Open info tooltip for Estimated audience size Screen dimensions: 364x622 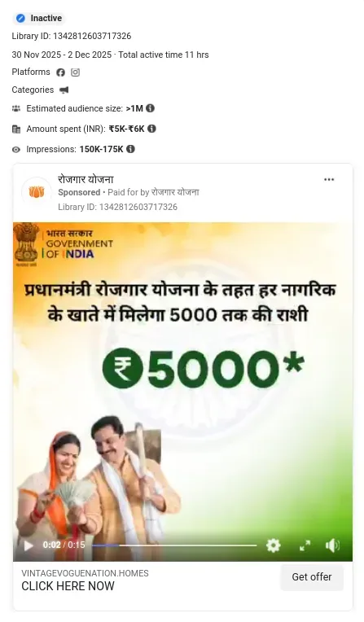(x=150, y=108)
